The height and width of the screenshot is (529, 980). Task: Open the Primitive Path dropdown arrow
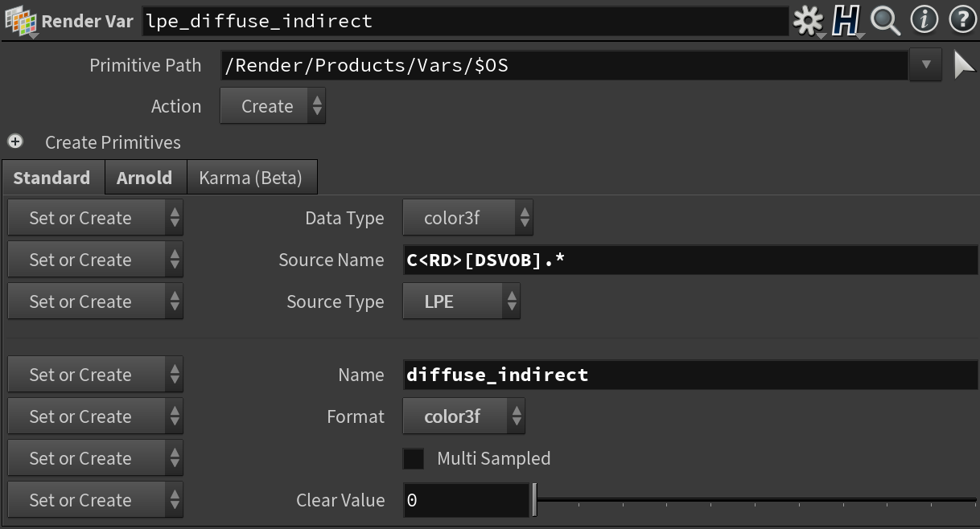click(x=925, y=65)
